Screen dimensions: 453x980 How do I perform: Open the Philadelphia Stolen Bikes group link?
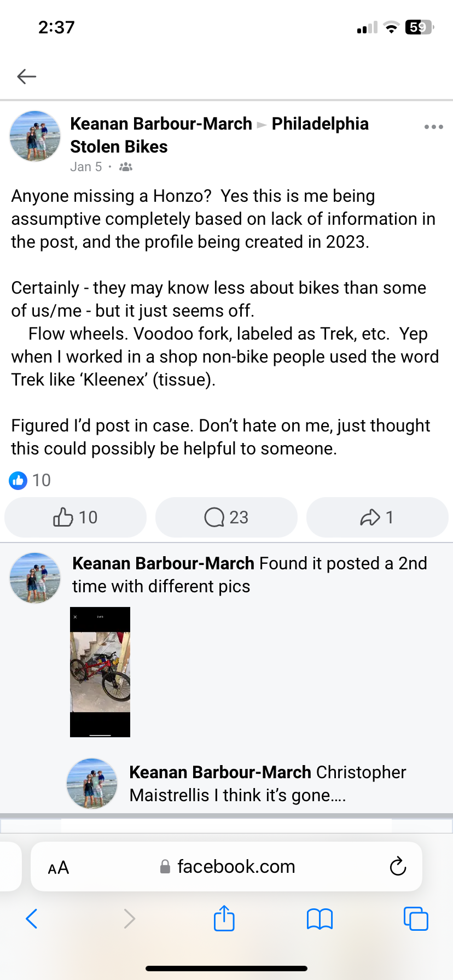tap(320, 124)
